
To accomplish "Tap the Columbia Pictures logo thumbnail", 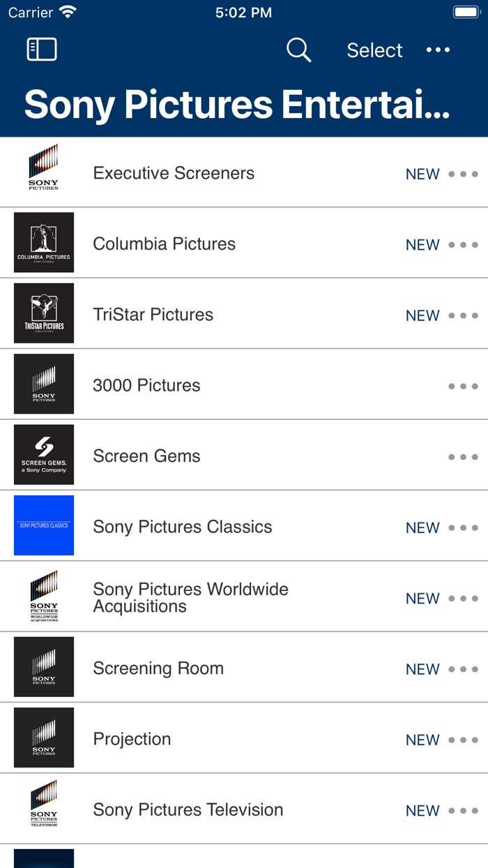I will [43, 242].
